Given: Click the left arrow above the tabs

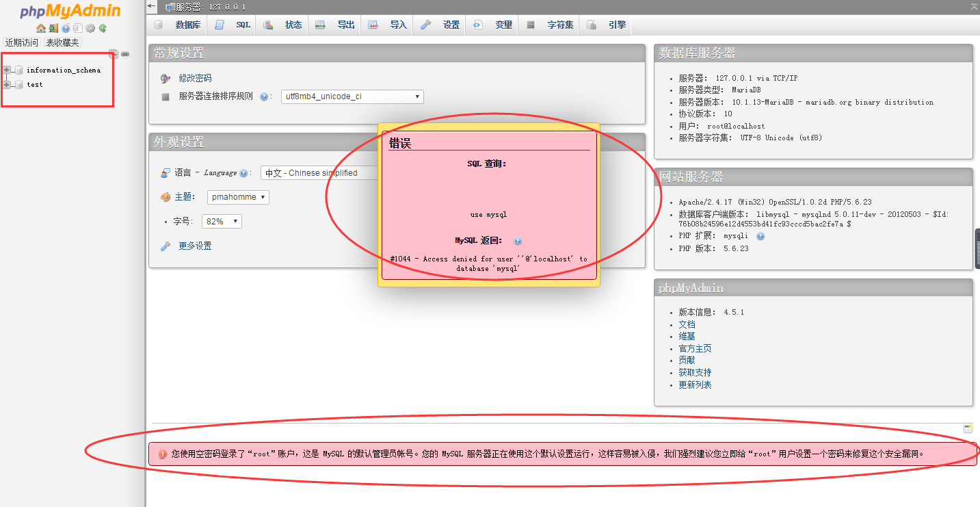Looking at the screenshot, I should tap(152, 6).
